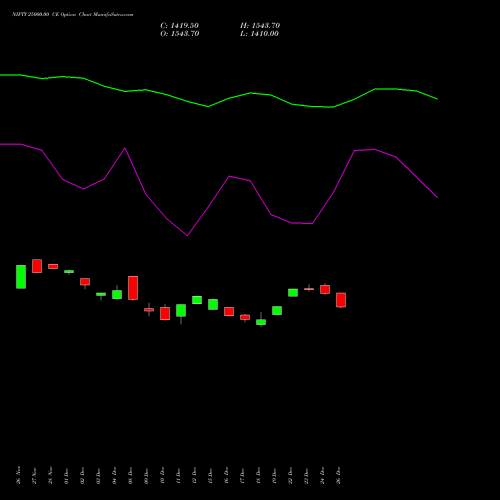The height and width of the screenshot is (500, 500).
Task: Click the thin doji candle for 23 Dec
Action: tap(309, 289)
